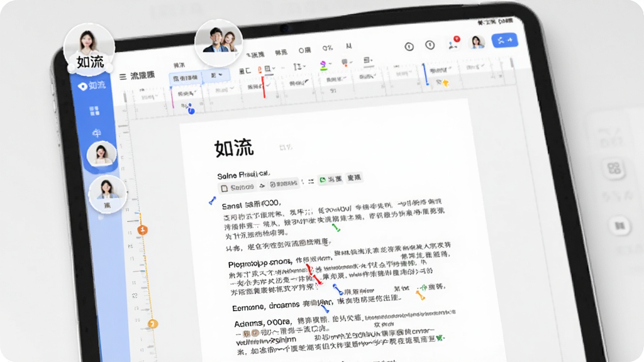Image resolution: width=644 pixels, height=362 pixels.
Task: Click the blue person marker on the ruler
Action: pos(191,109)
